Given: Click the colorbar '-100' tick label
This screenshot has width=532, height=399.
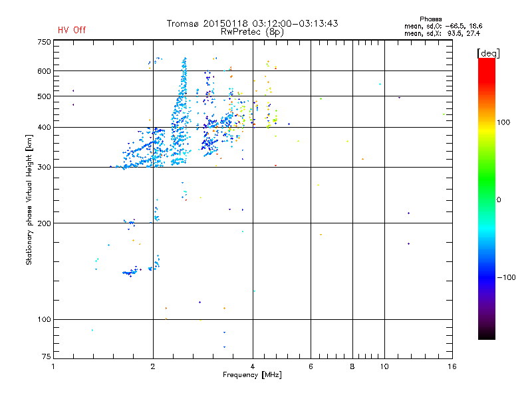Looking at the screenshot, I should pyautogui.click(x=507, y=277).
